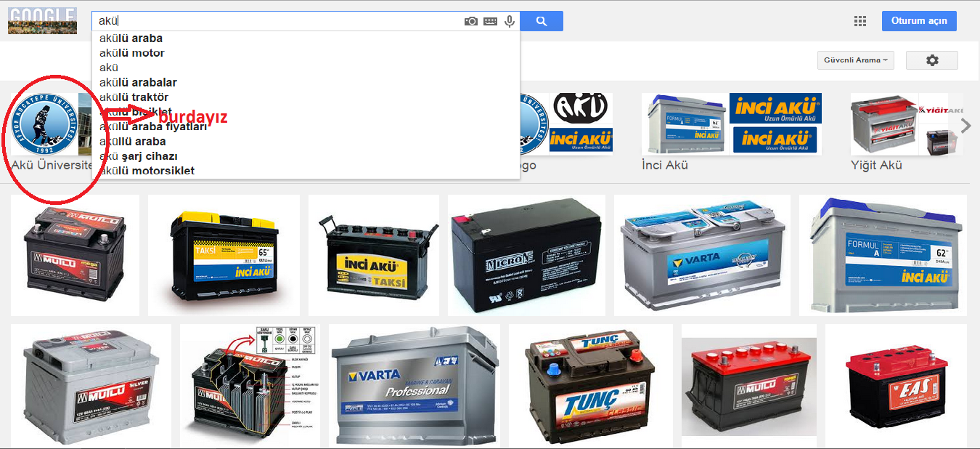This screenshot has height=449, width=980.
Task: Open the Mutlu Mega battery image result
Action: click(75, 255)
